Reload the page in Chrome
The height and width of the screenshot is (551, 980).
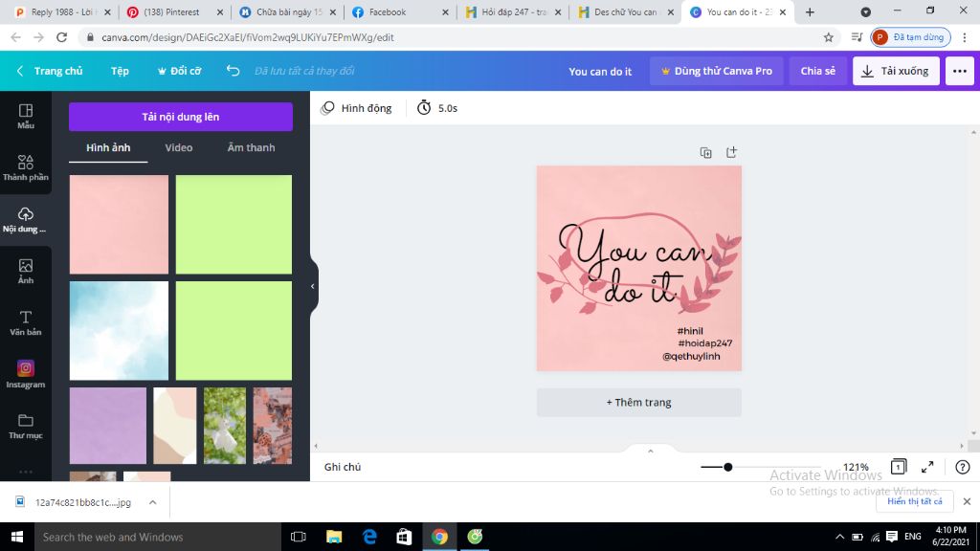click(x=61, y=37)
